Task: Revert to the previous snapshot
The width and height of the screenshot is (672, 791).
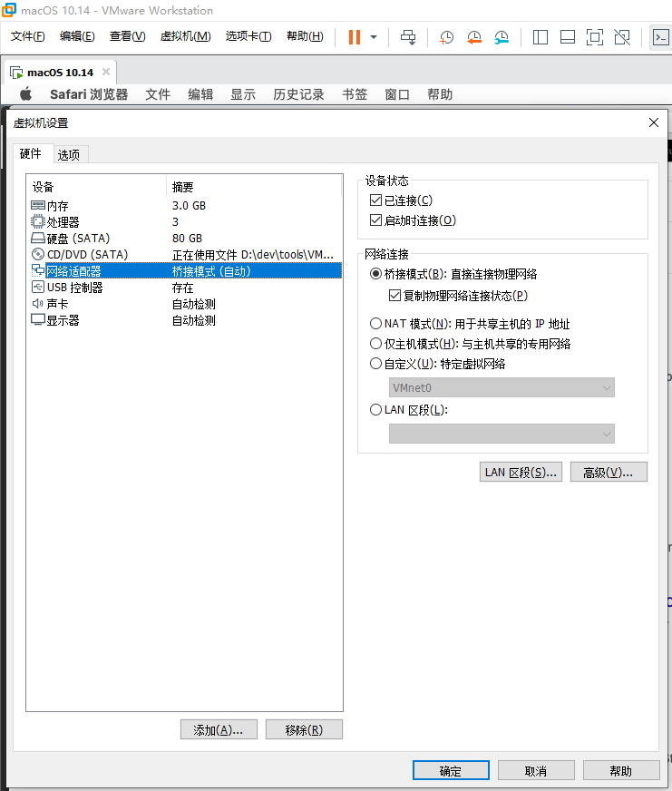Action: pos(473,37)
